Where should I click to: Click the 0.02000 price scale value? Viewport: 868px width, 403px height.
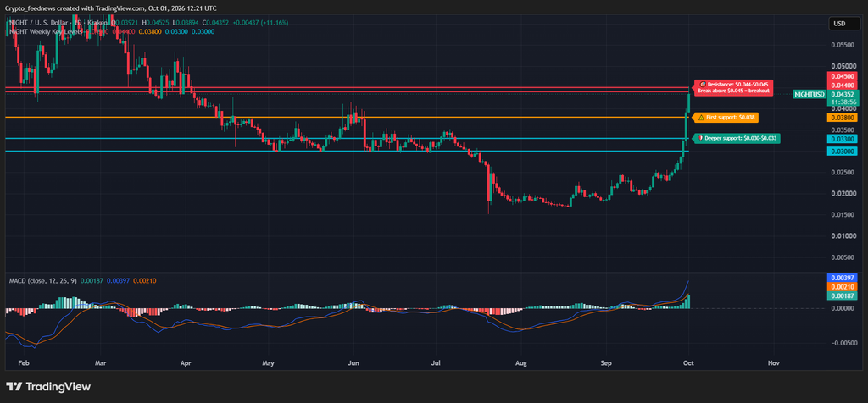(x=843, y=194)
